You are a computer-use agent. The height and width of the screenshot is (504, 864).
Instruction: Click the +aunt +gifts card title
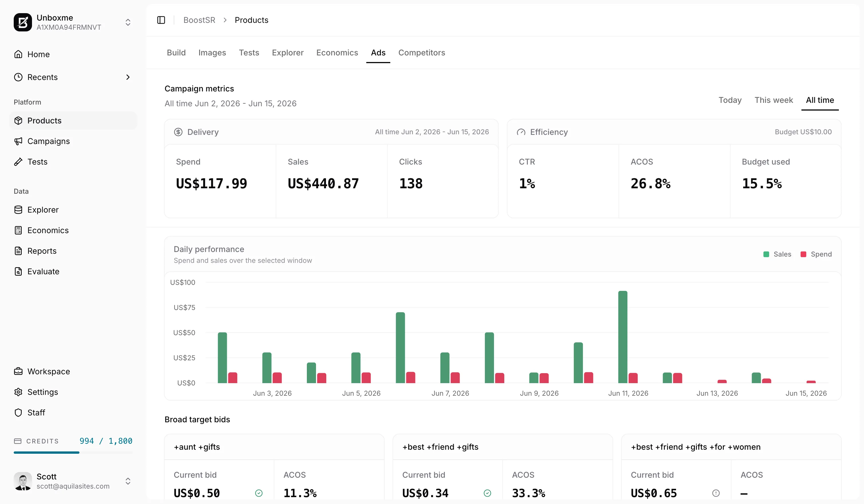tap(197, 447)
